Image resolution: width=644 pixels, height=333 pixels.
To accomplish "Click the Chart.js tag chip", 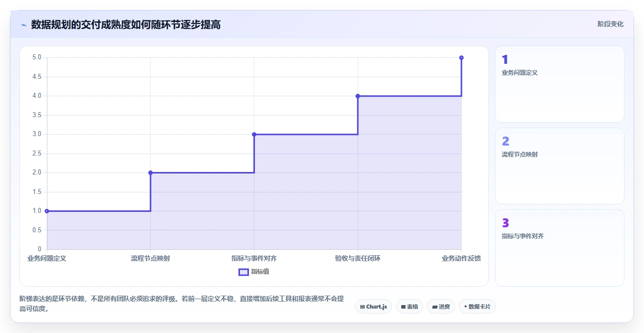I will 374,307.
